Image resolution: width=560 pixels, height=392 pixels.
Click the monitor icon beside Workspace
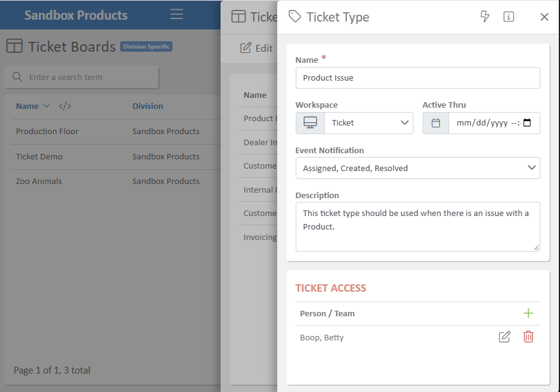coord(310,123)
